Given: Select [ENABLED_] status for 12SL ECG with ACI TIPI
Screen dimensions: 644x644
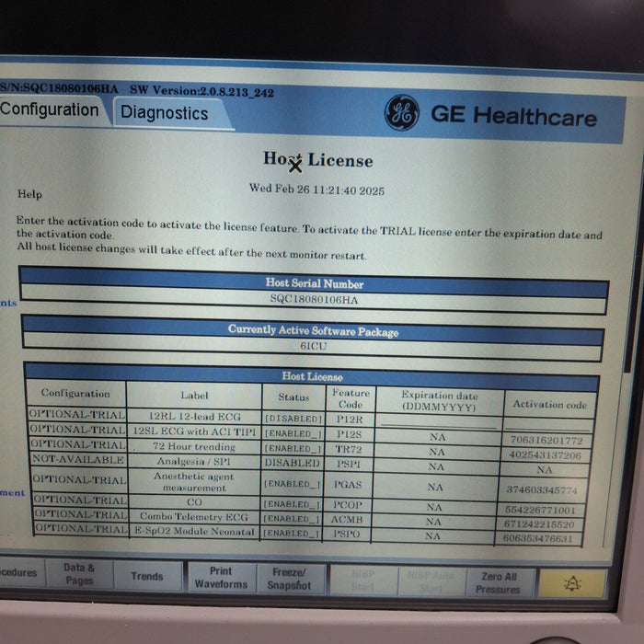Looking at the screenshot, I should (x=293, y=433).
